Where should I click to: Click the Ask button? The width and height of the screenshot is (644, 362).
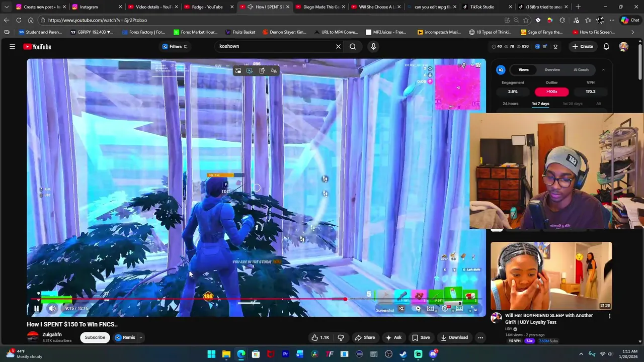(x=393, y=337)
